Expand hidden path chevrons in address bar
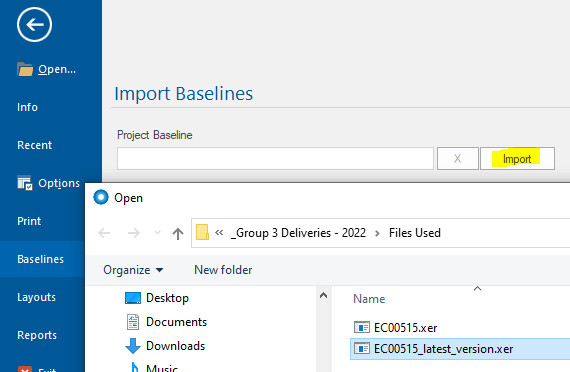 [219, 232]
